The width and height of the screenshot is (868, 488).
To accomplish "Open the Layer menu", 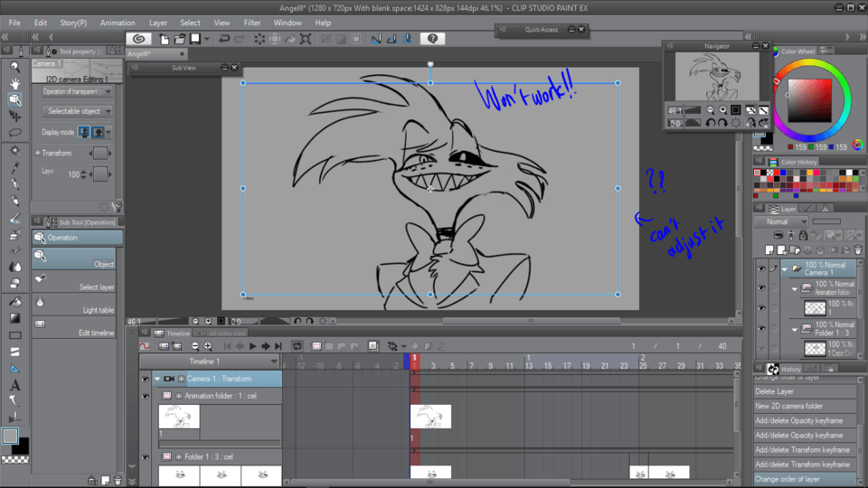I will [157, 23].
